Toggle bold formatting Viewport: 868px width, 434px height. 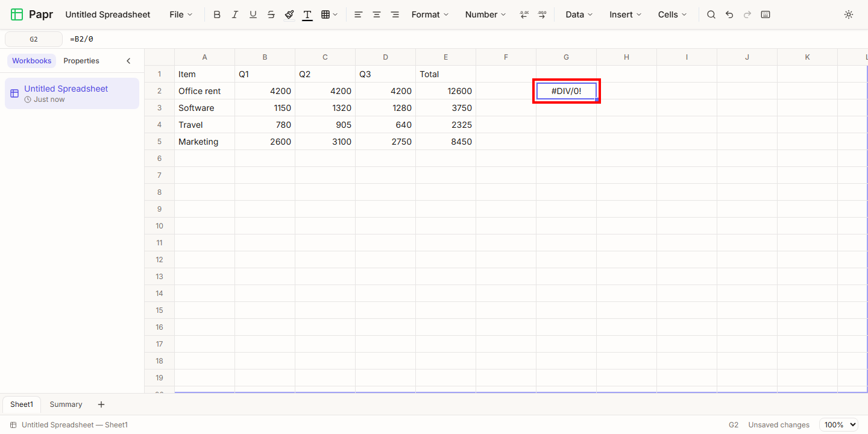(x=217, y=14)
